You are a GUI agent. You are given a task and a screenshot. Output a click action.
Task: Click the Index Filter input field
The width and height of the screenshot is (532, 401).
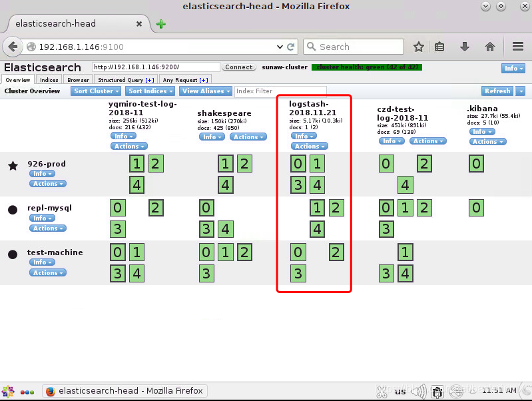[x=280, y=91]
